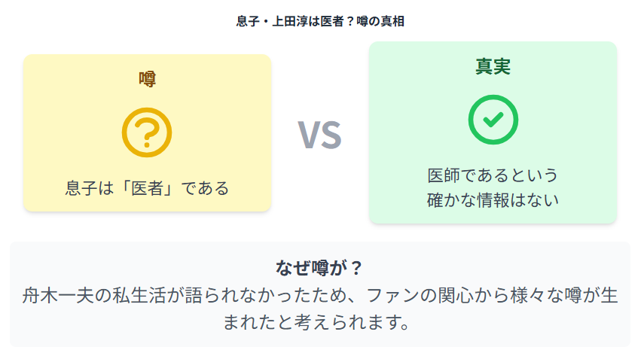Click the word 医者 in the page title
This screenshot has height=353, width=644.
click(332, 21)
